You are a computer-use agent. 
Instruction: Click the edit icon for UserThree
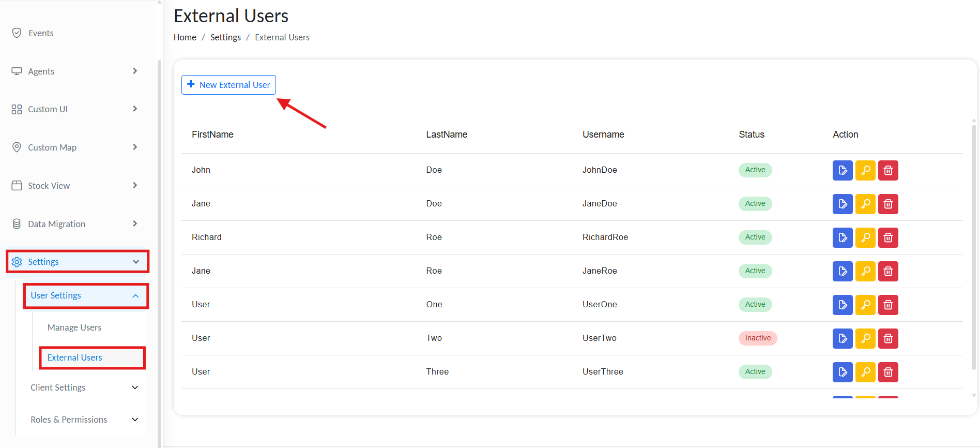click(842, 372)
